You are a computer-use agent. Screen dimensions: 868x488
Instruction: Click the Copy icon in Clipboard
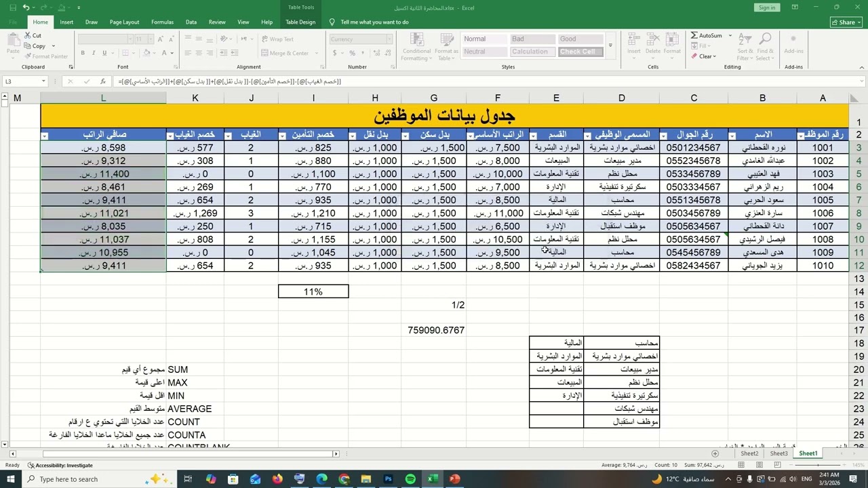click(28, 46)
